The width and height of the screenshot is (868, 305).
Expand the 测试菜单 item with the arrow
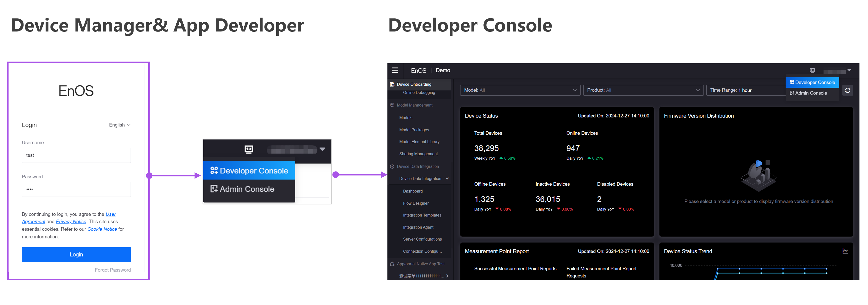pyautogui.click(x=447, y=276)
